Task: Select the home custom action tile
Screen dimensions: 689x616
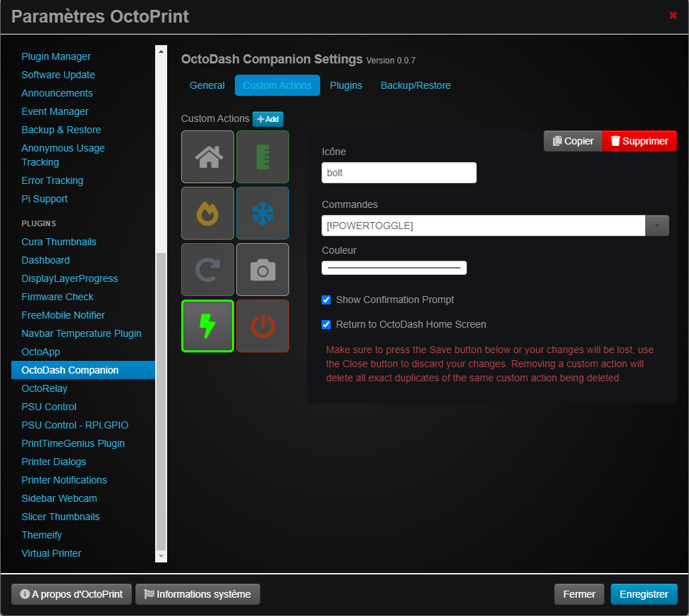Action: pos(207,156)
